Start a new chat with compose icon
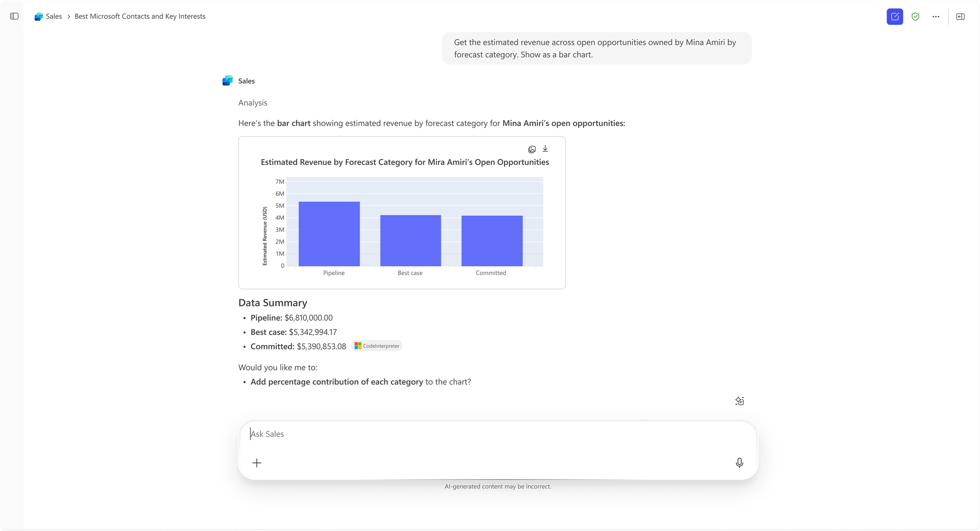This screenshot has height=531, width=980. pyautogui.click(x=894, y=17)
